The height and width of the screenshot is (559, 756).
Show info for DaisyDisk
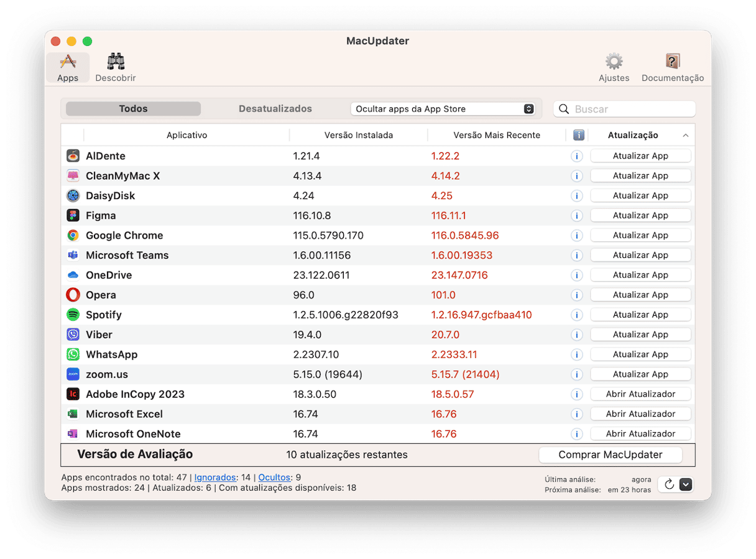[x=577, y=196]
